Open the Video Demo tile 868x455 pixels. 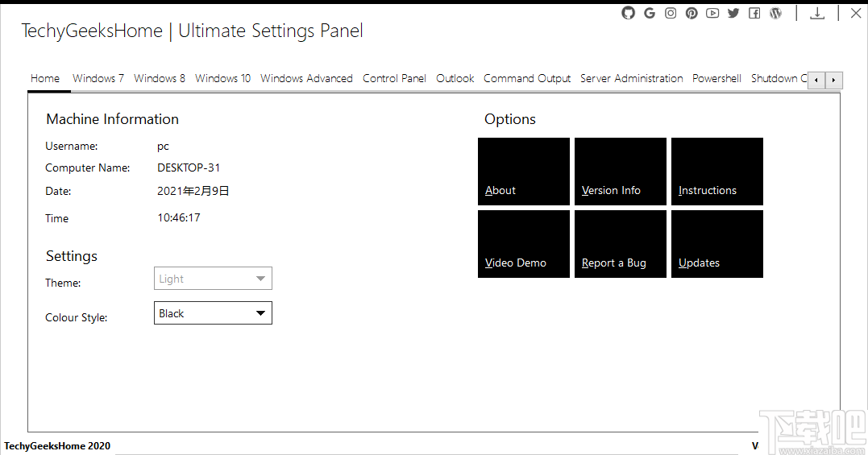pos(524,244)
